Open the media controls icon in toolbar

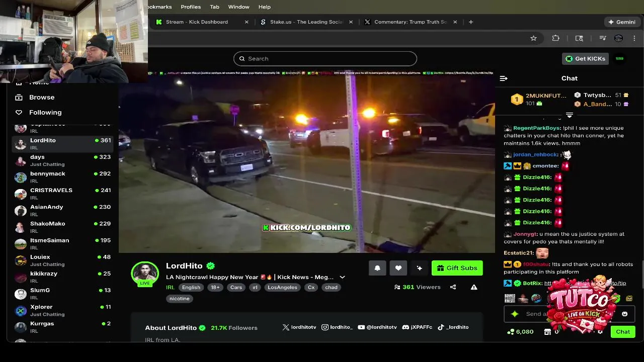pyautogui.click(x=603, y=38)
